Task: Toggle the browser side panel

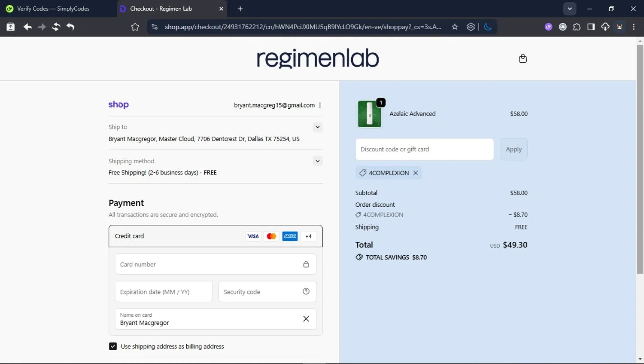Action: coord(591,27)
